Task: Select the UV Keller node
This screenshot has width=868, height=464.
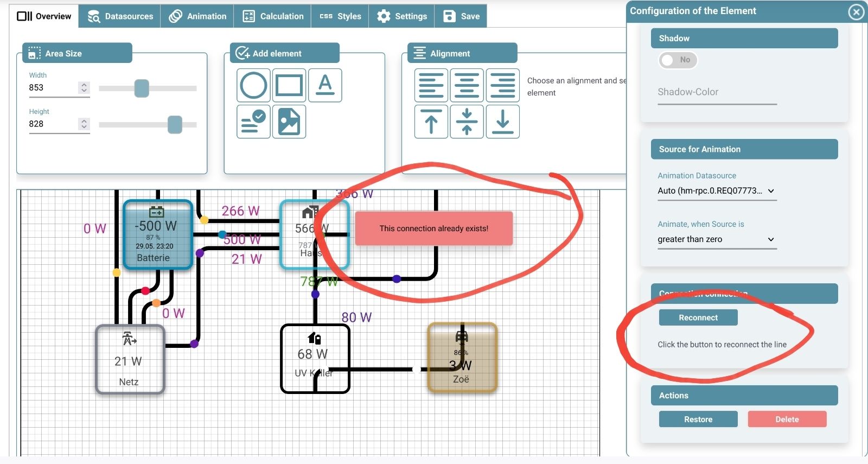Action: [x=315, y=358]
